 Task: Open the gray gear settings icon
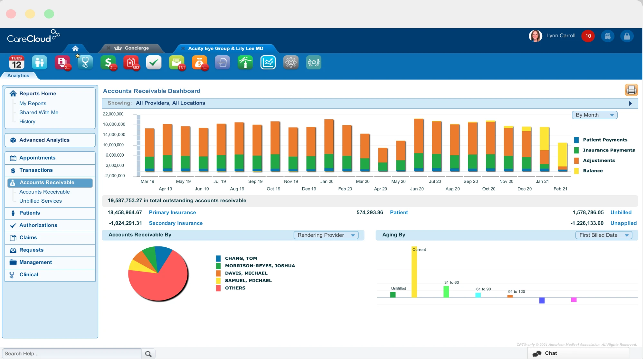click(290, 62)
